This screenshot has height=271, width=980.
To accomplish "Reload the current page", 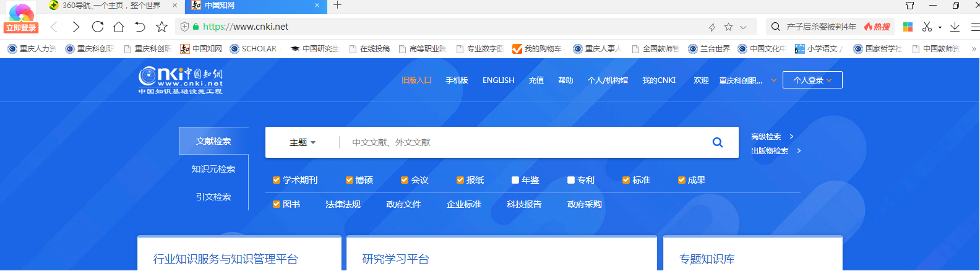I will (x=97, y=27).
